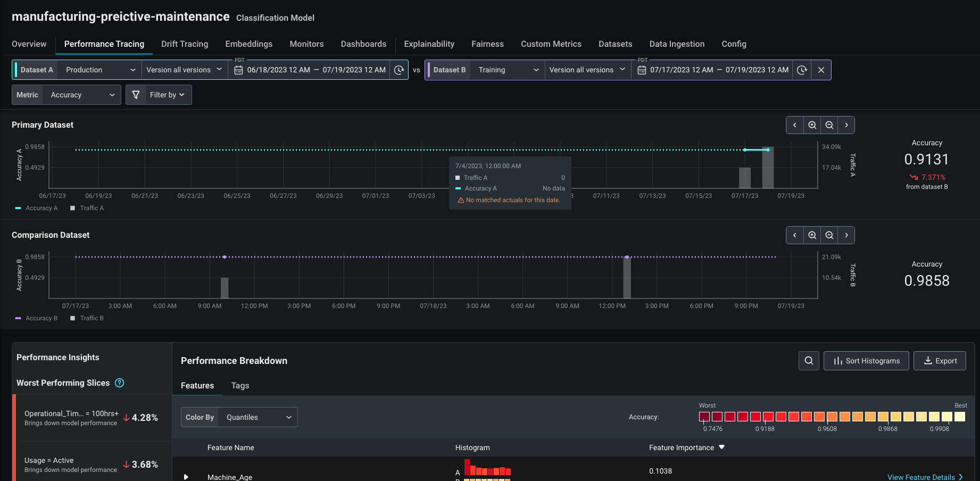Remove Dataset B with the X icon
Image resolution: width=980 pixels, height=481 pixels.
(821, 70)
